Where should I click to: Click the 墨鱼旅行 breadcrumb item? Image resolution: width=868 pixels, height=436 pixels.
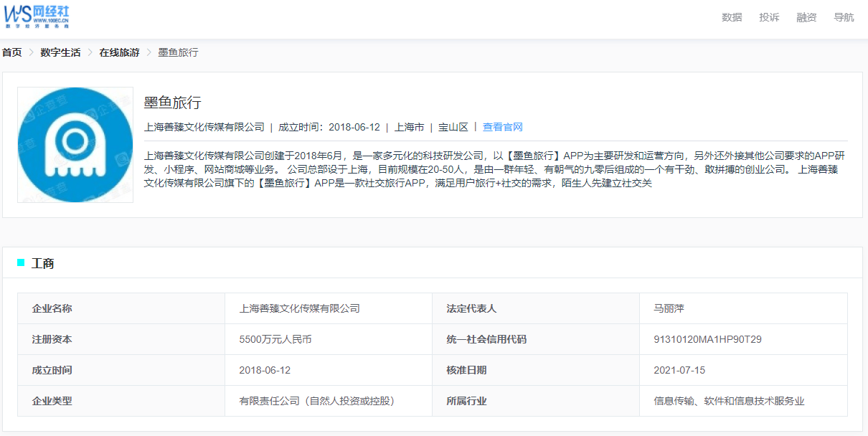pyautogui.click(x=178, y=52)
